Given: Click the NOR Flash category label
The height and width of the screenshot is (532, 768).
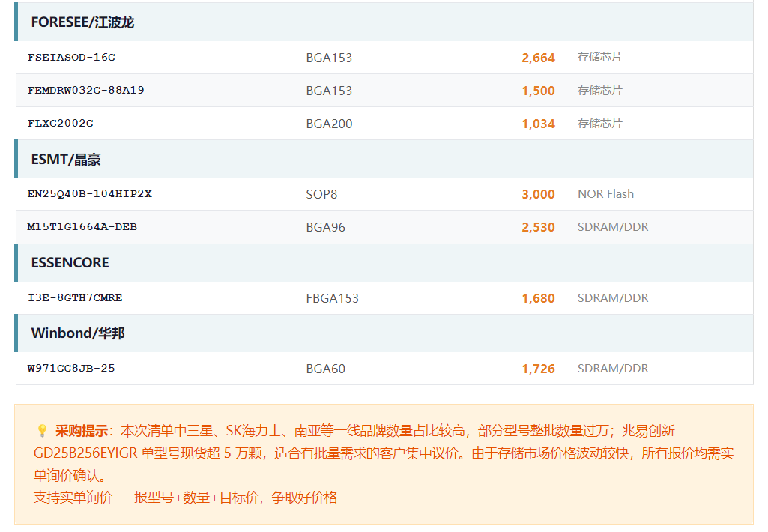Looking at the screenshot, I should (x=606, y=194).
